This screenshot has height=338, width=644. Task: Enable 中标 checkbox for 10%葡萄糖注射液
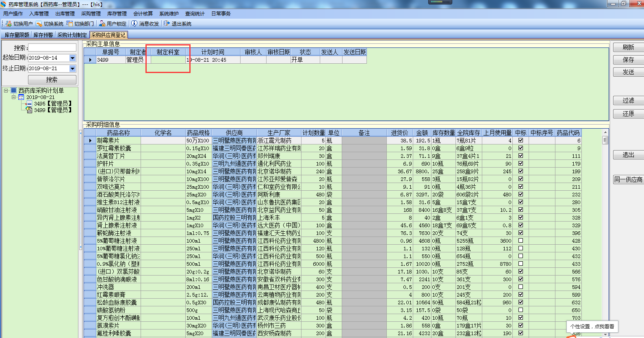520,248
